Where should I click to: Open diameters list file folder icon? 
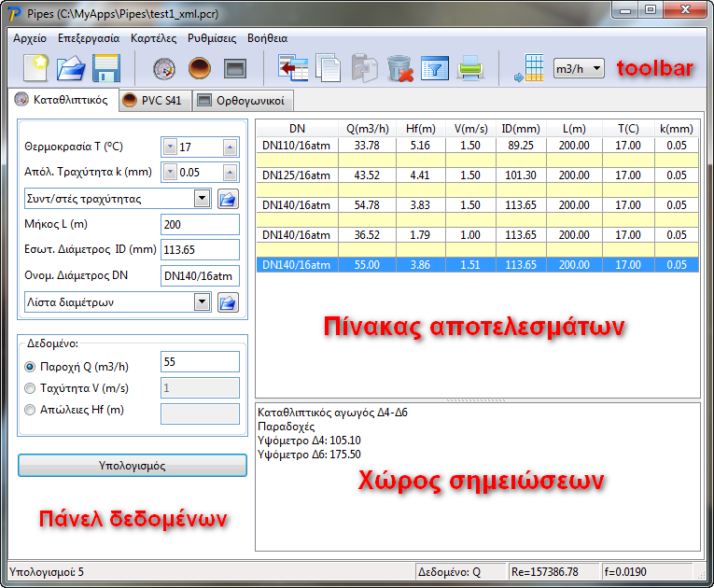click(228, 302)
